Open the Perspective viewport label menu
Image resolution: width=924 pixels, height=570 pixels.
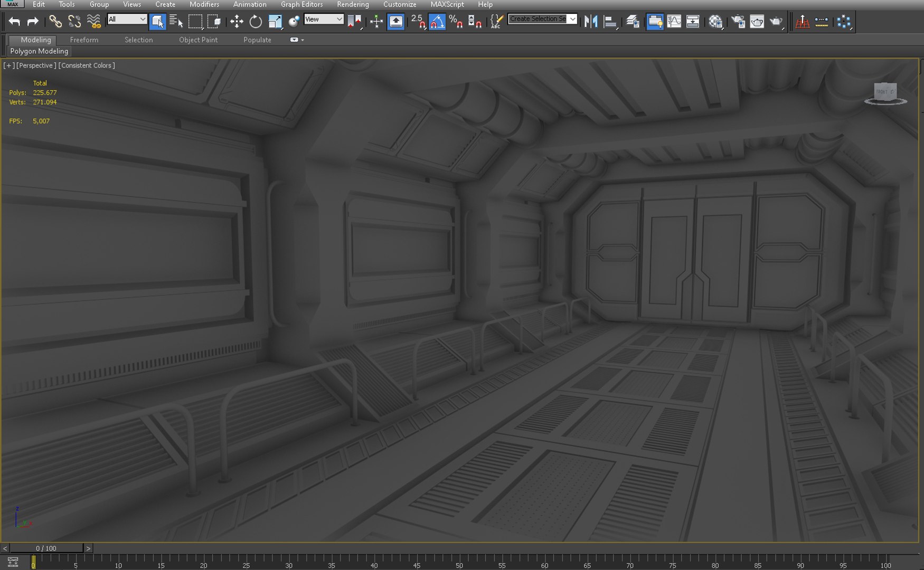click(36, 65)
